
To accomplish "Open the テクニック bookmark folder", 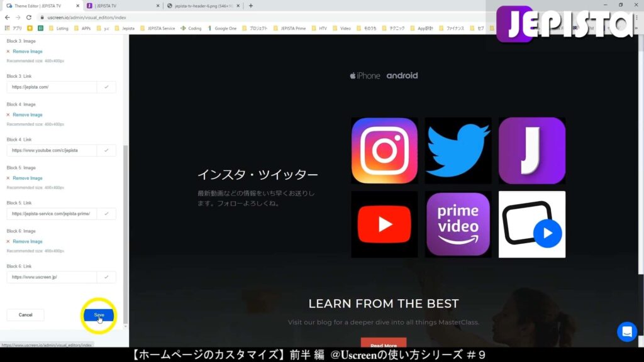I will click(393, 28).
